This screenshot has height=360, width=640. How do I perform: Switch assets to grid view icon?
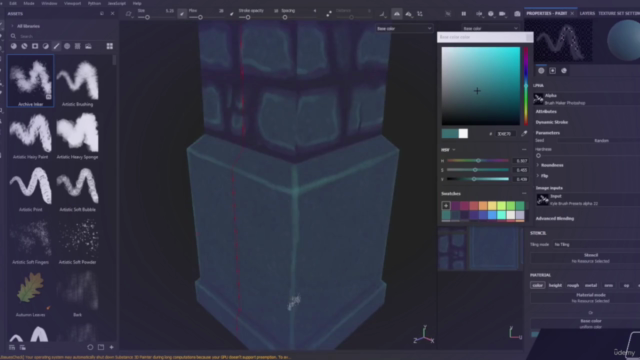coord(110,46)
